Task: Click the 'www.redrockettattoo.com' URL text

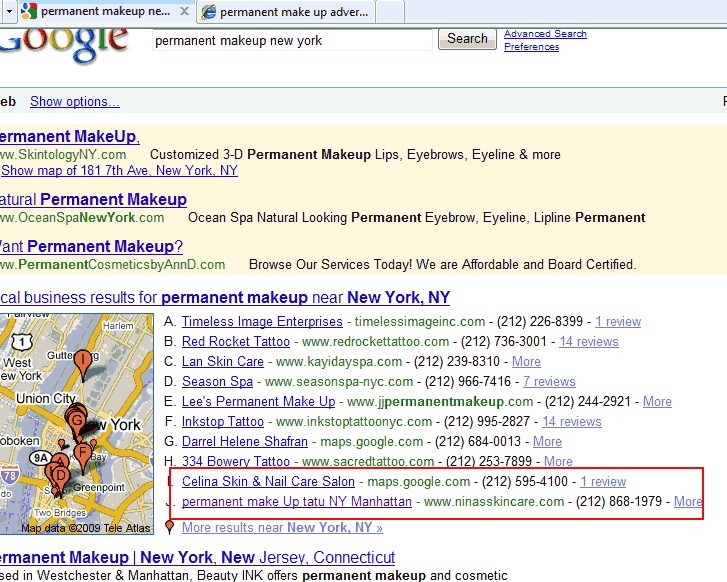Action: click(x=376, y=341)
